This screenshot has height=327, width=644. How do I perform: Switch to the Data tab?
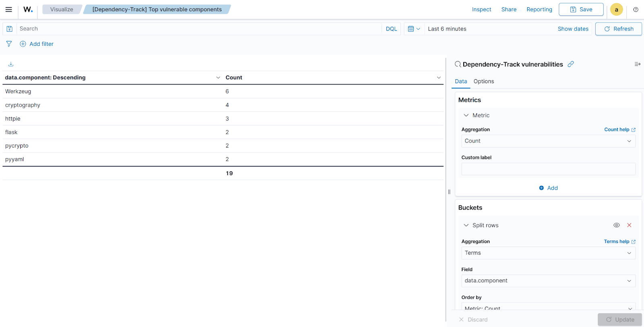461,81
